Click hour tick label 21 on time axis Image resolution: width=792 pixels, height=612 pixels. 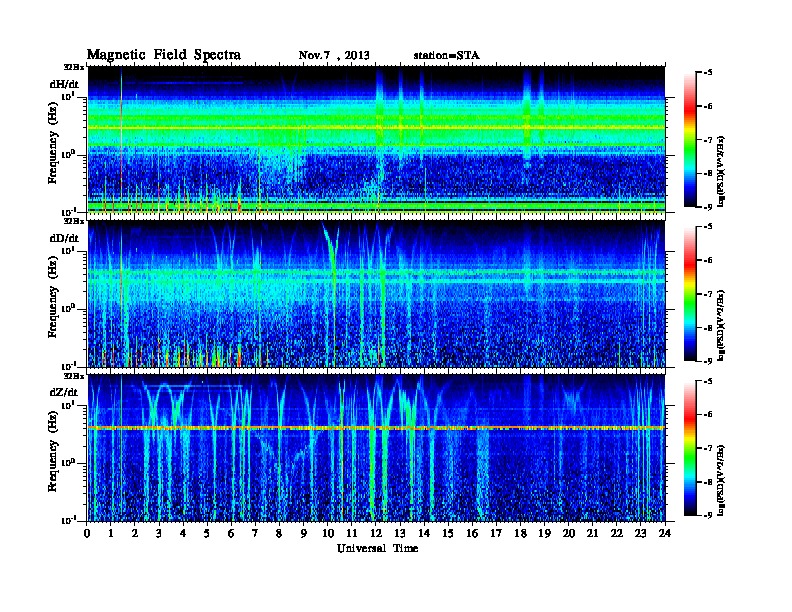click(x=592, y=533)
